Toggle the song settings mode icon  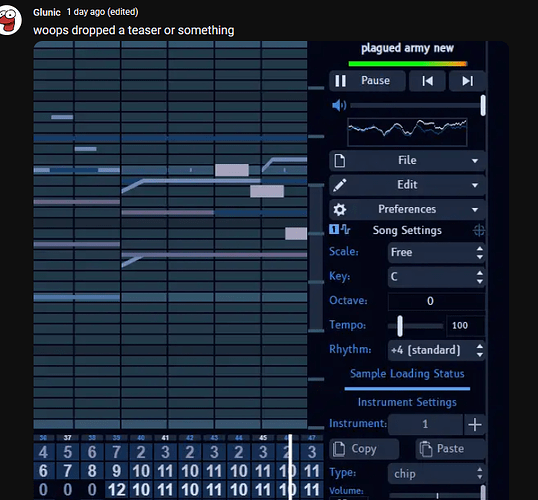click(x=340, y=229)
